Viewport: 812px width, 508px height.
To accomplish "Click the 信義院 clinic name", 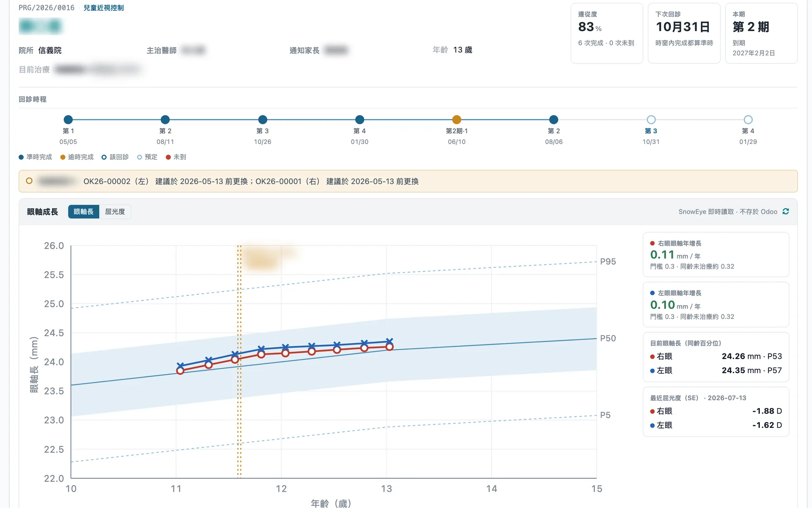I will tap(50, 50).
